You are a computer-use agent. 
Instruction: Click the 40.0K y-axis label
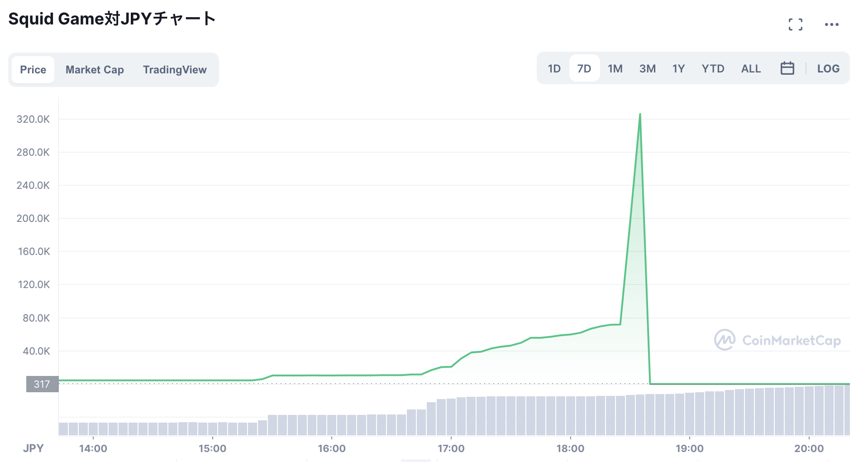(x=36, y=351)
